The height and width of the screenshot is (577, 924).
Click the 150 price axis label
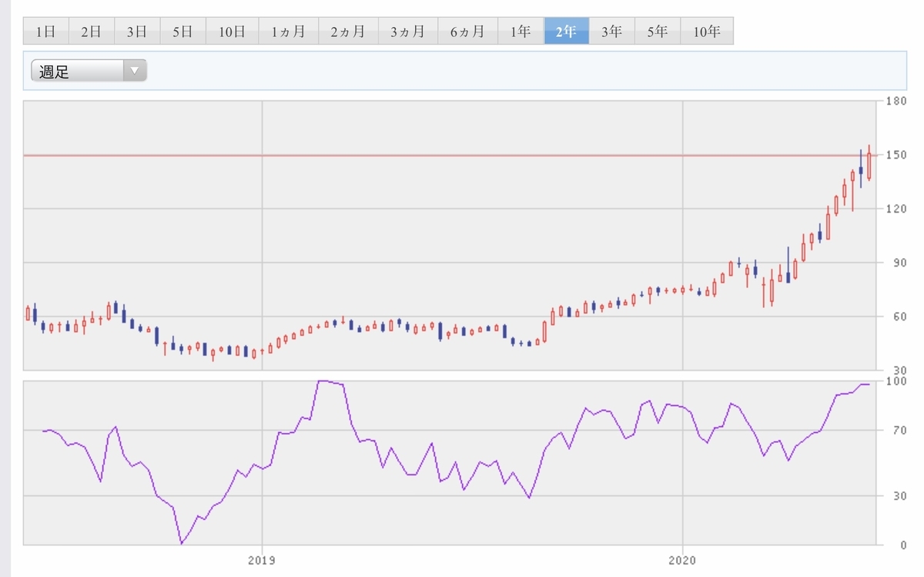pos(896,155)
